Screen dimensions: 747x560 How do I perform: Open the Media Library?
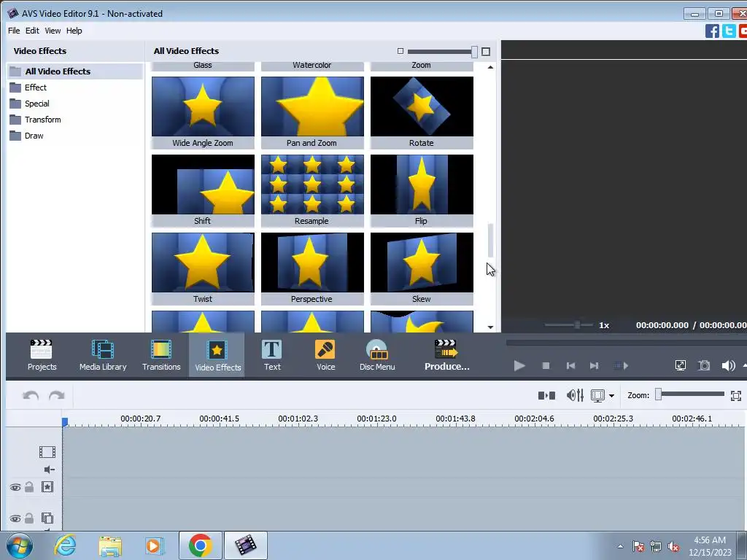click(103, 355)
